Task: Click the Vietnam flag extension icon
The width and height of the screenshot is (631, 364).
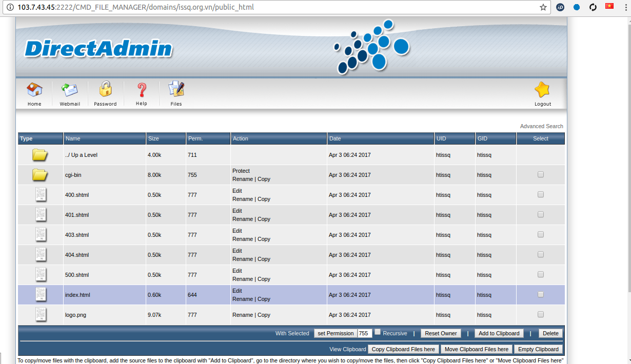Action: click(609, 7)
